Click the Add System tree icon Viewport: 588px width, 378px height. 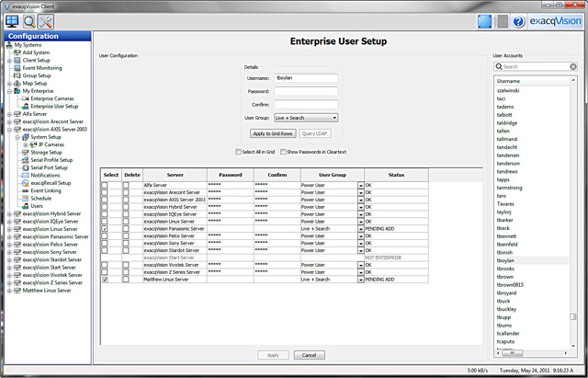pyautogui.click(x=17, y=52)
